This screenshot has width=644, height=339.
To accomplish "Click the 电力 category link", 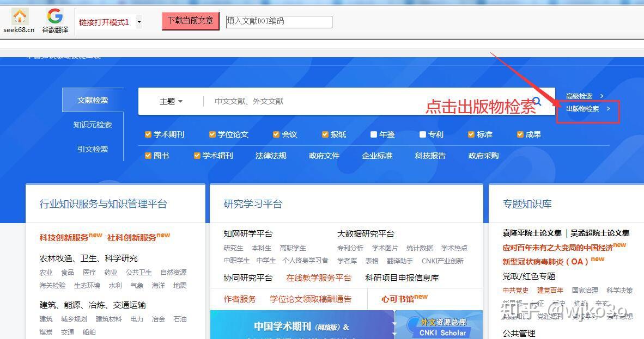I will tap(136, 319).
